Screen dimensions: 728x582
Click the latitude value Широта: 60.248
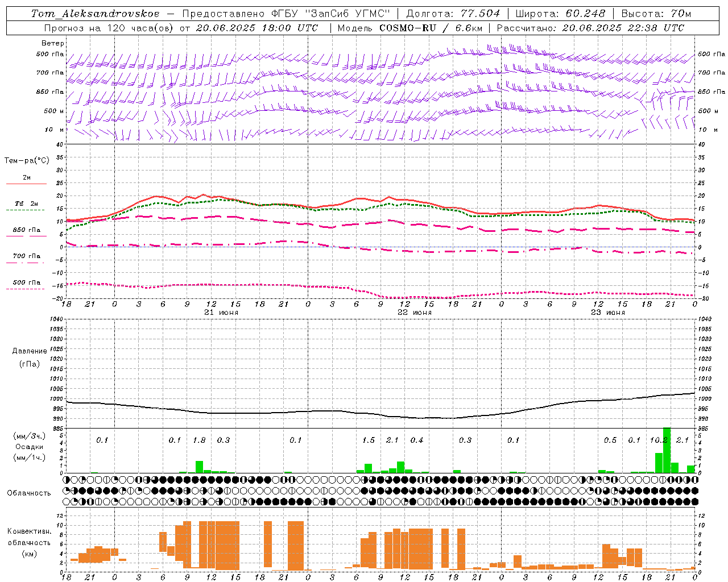point(560,14)
